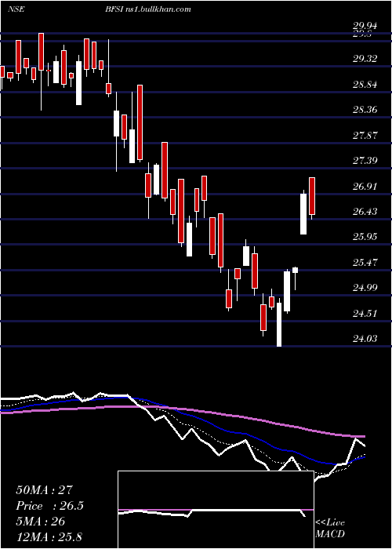Click the 24.51 price axis label

(x=365, y=313)
